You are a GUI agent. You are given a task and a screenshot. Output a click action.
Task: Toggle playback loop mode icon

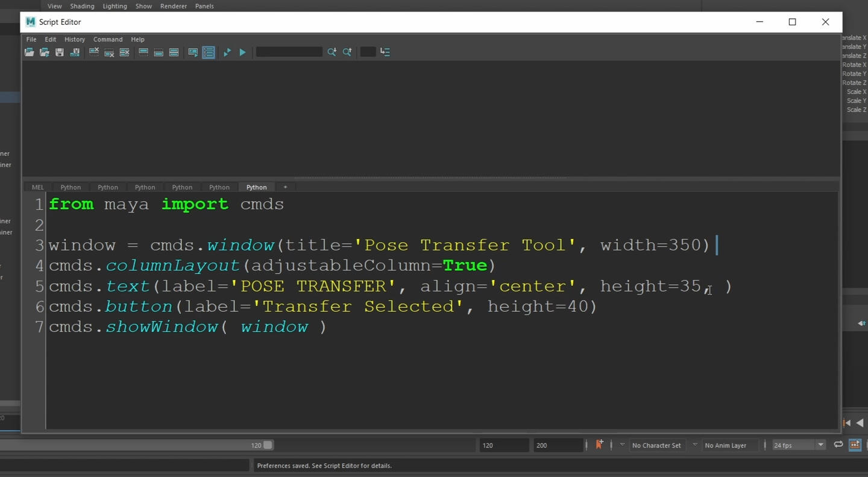[x=838, y=444]
